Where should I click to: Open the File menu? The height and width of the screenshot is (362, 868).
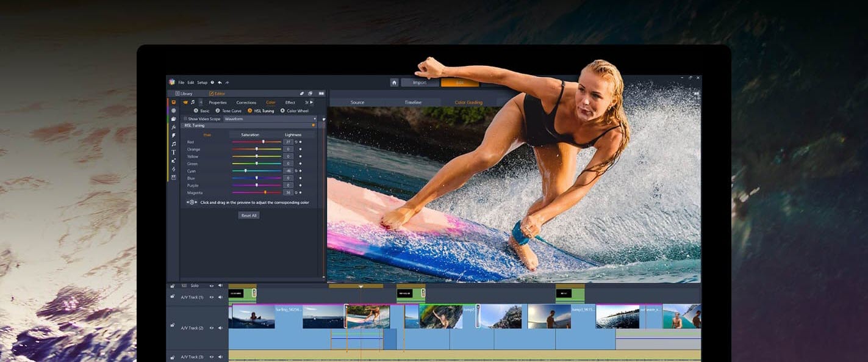pyautogui.click(x=181, y=82)
